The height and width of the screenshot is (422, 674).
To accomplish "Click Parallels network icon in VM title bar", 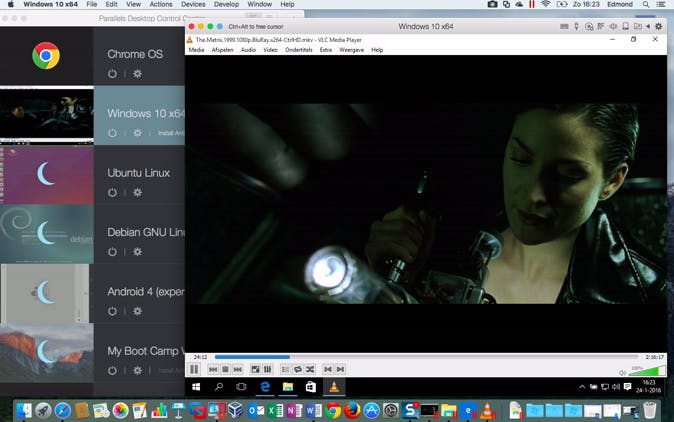I will click(x=601, y=27).
